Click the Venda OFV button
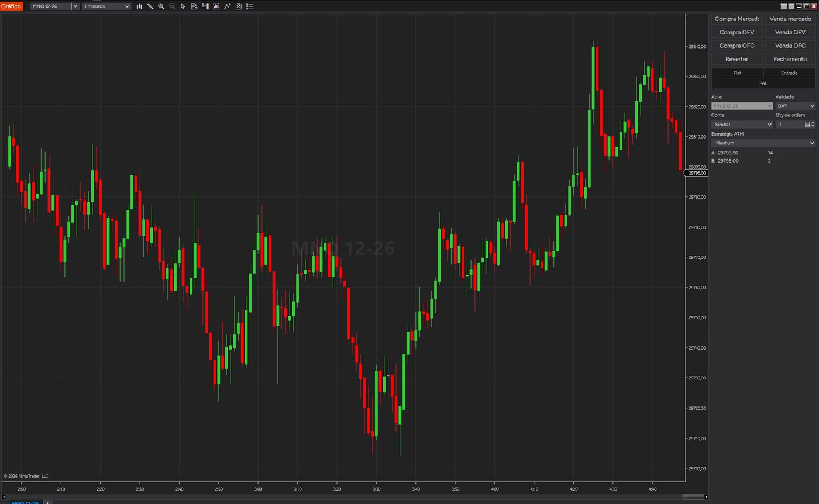Viewport: 819px width, 504px height. pyautogui.click(x=790, y=32)
